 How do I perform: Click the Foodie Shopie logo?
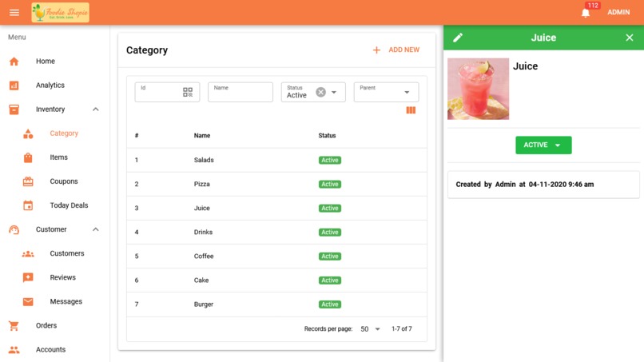[61, 12]
